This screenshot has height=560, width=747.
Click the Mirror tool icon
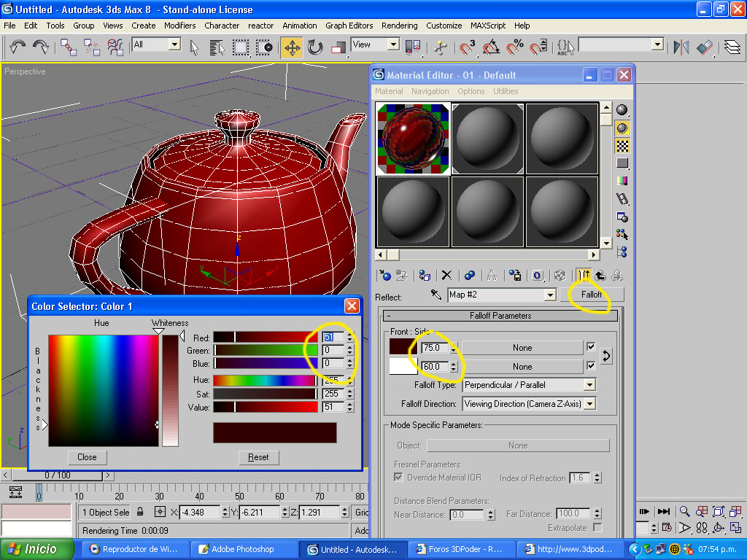[x=681, y=47]
